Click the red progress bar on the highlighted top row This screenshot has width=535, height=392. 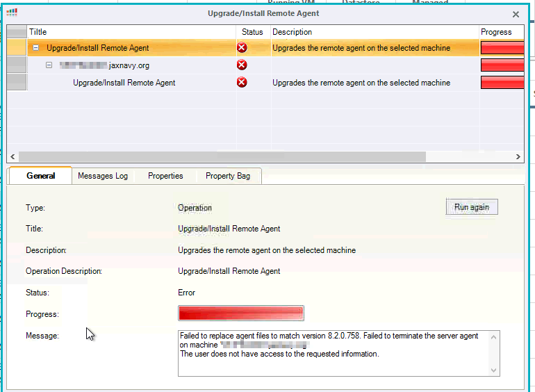tap(502, 48)
